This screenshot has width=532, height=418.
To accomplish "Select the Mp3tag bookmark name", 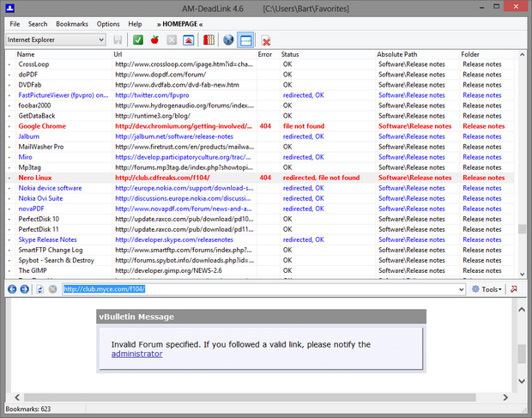I will pyautogui.click(x=29, y=167).
